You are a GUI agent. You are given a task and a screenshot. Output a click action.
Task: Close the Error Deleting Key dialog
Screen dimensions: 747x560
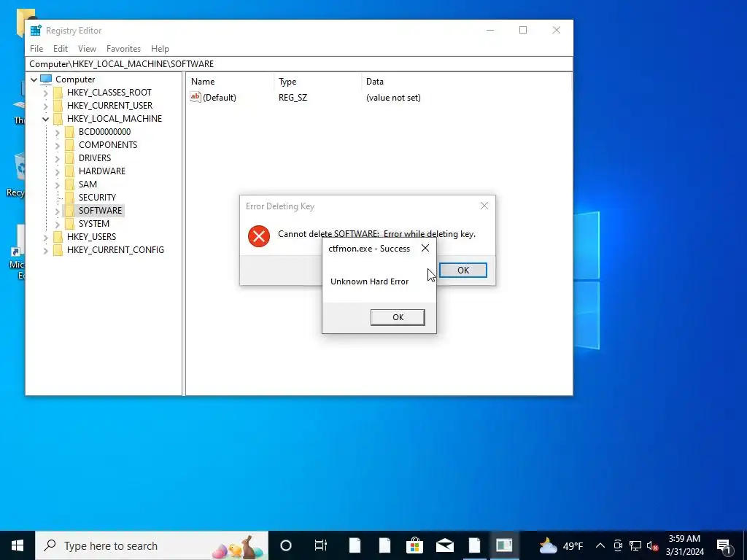click(484, 206)
